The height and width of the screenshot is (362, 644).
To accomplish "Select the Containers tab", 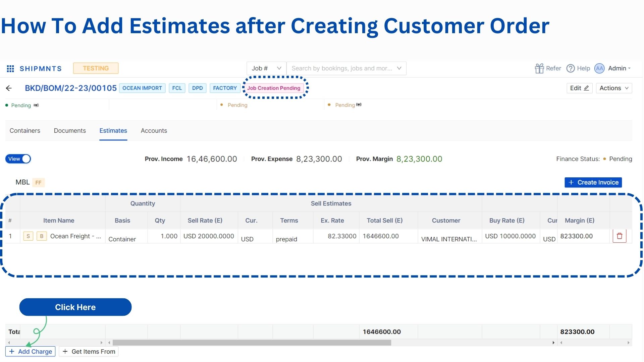I will (25, 130).
